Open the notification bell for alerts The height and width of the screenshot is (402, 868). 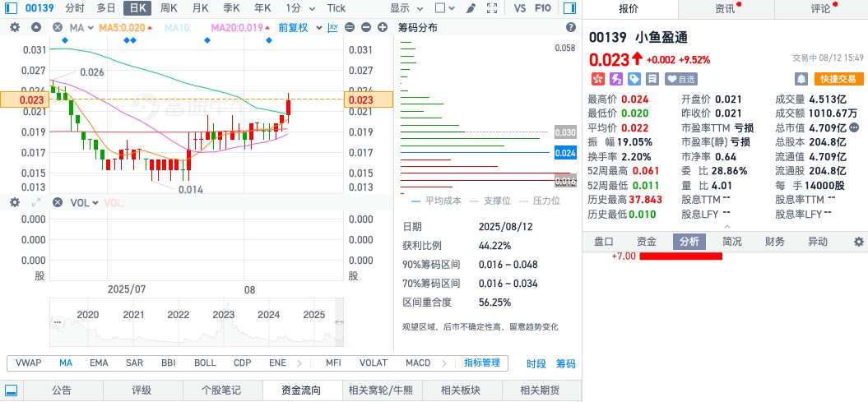pyautogui.click(x=801, y=79)
